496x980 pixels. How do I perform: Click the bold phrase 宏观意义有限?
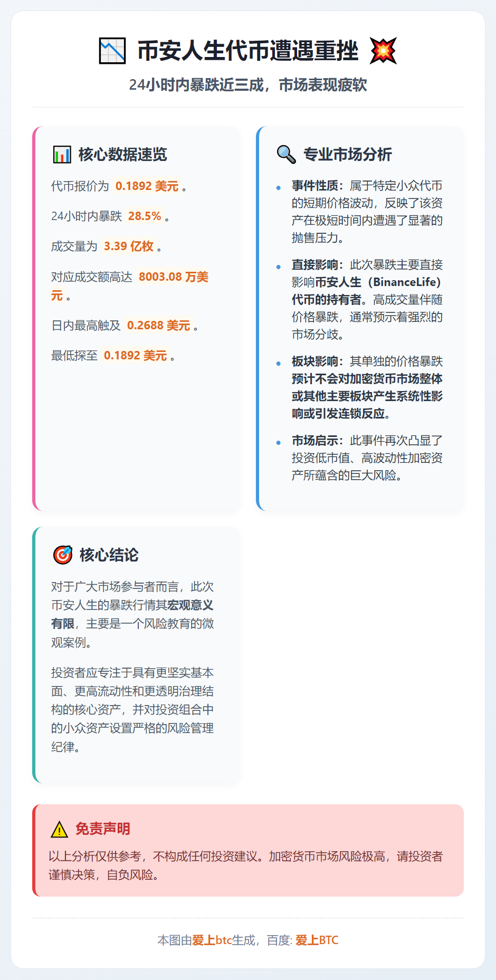[132, 615]
